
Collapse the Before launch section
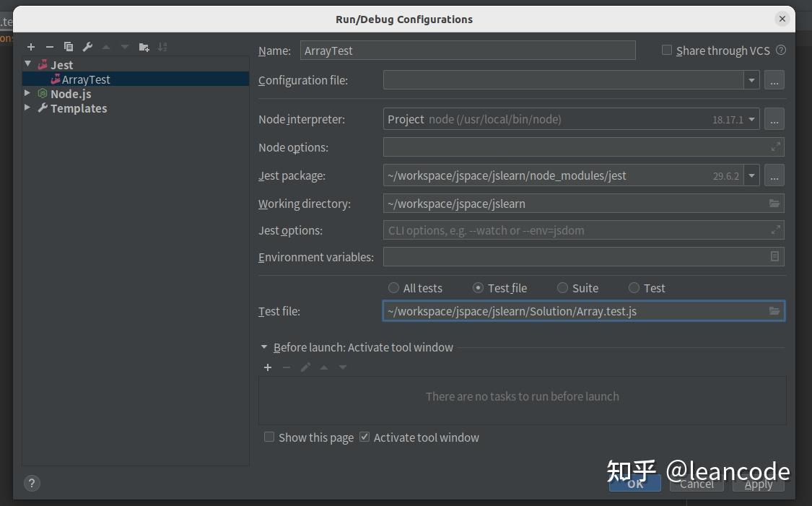(x=264, y=347)
